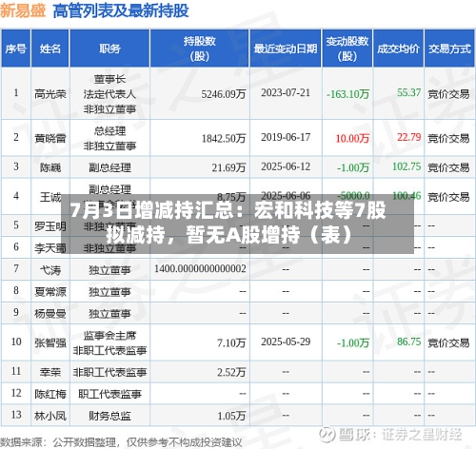Click 竞价交易 in 高光荣's row
Image resolution: width=476 pixels, height=449 pixels.
point(448,94)
